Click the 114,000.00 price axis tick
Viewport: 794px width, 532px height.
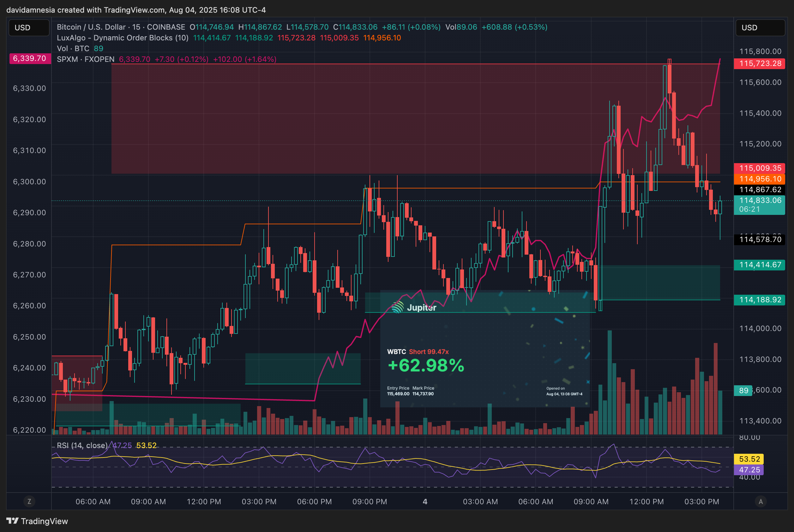click(x=760, y=328)
